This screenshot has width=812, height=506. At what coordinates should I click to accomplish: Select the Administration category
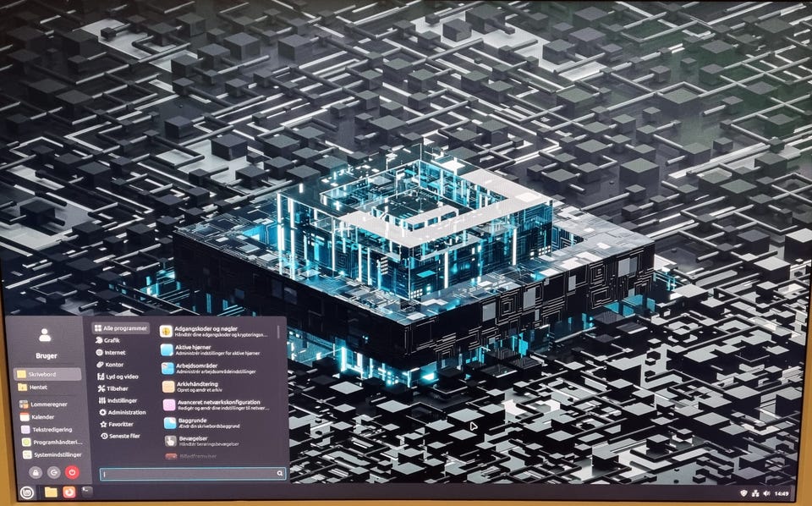[x=123, y=412]
